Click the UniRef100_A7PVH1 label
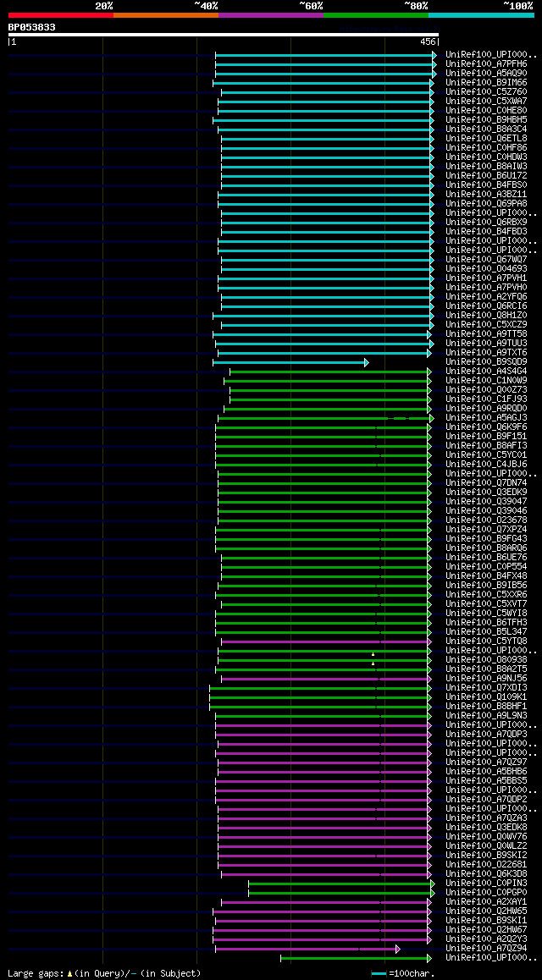 486,278
